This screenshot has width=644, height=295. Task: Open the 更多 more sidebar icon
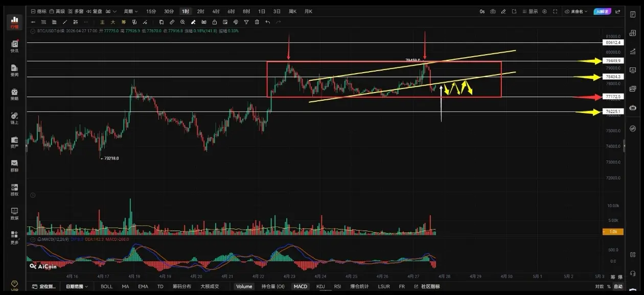(x=14, y=237)
